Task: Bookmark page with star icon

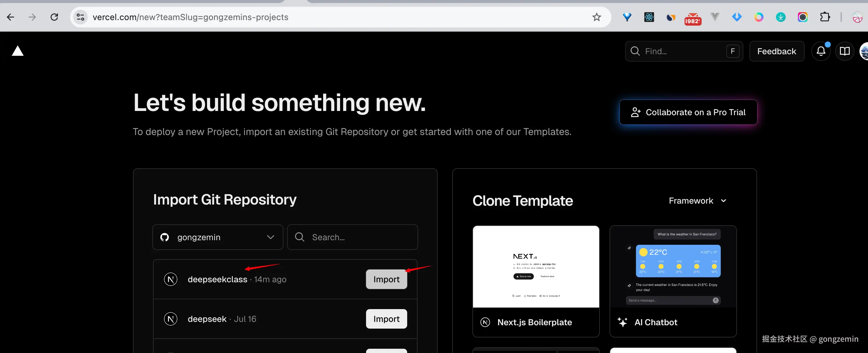Action: (x=596, y=17)
